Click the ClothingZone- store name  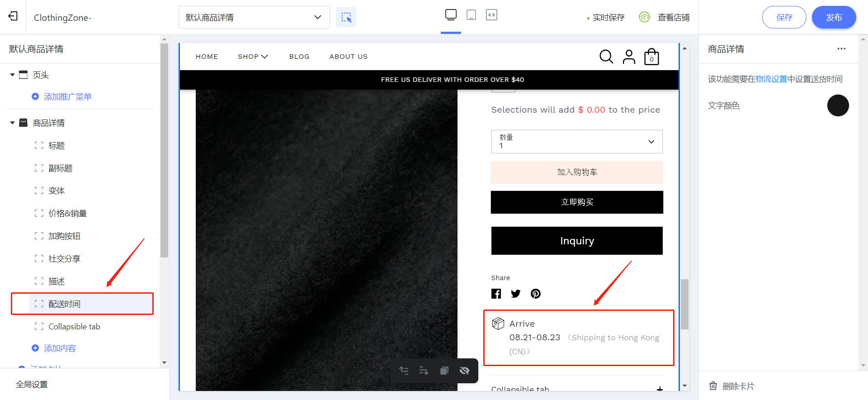[63, 18]
